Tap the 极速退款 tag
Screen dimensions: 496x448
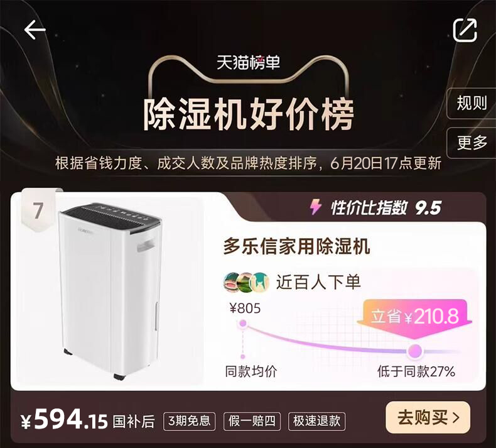click(316, 421)
